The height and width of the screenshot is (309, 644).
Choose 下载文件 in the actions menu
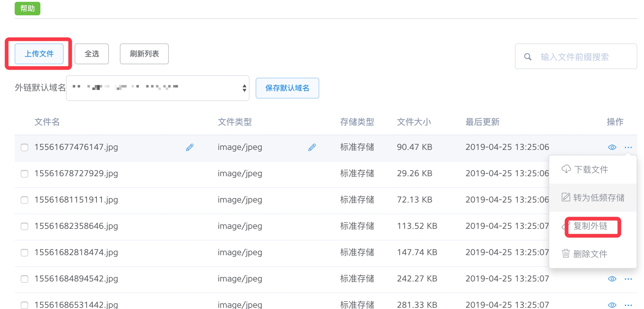pos(593,169)
